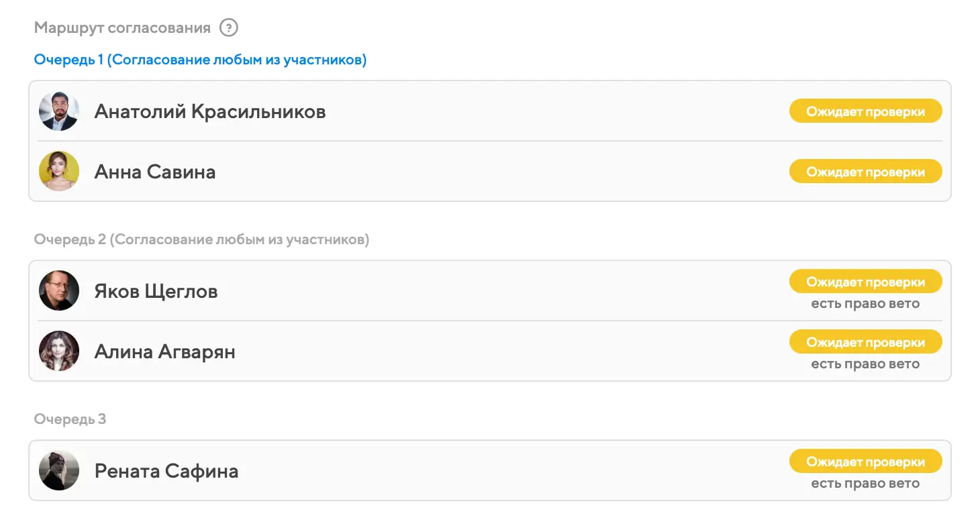Click Яков Щеглов's Ожидает проверки status badge
Screen dimensions: 980x530
pyautogui.click(x=865, y=282)
